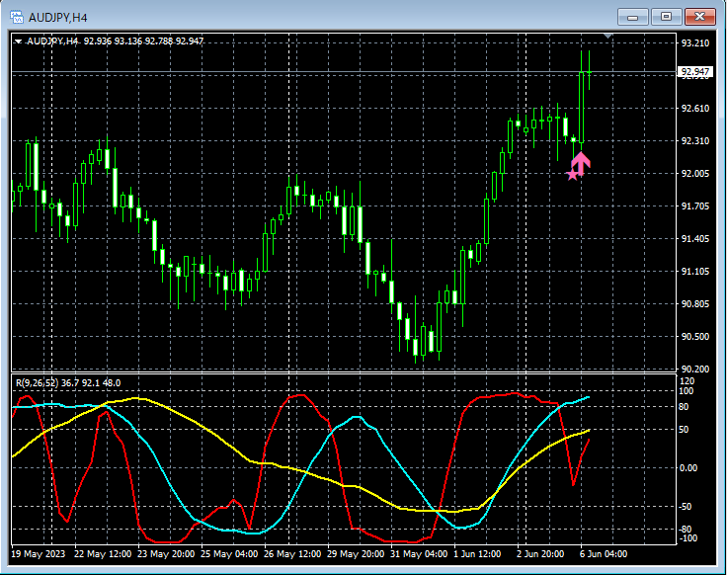728x575 pixels.
Task: Click the pink up arrow signal
Action: [x=581, y=163]
